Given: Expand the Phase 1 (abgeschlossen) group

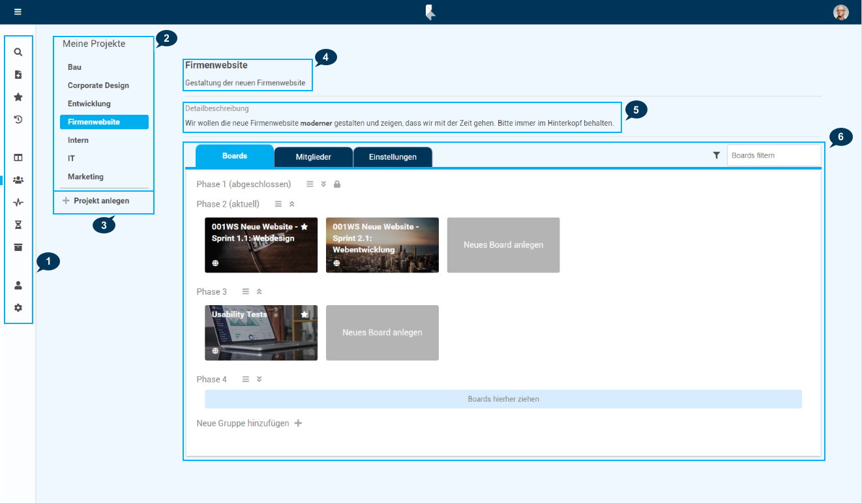Looking at the screenshot, I should click(323, 185).
